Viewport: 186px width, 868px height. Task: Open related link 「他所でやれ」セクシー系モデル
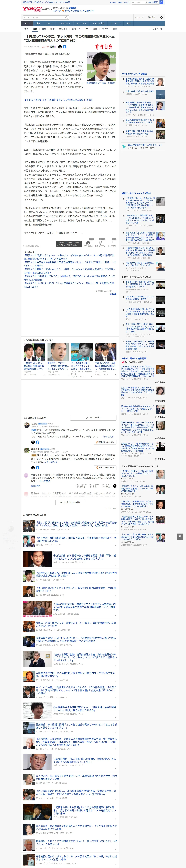click(69, 257)
